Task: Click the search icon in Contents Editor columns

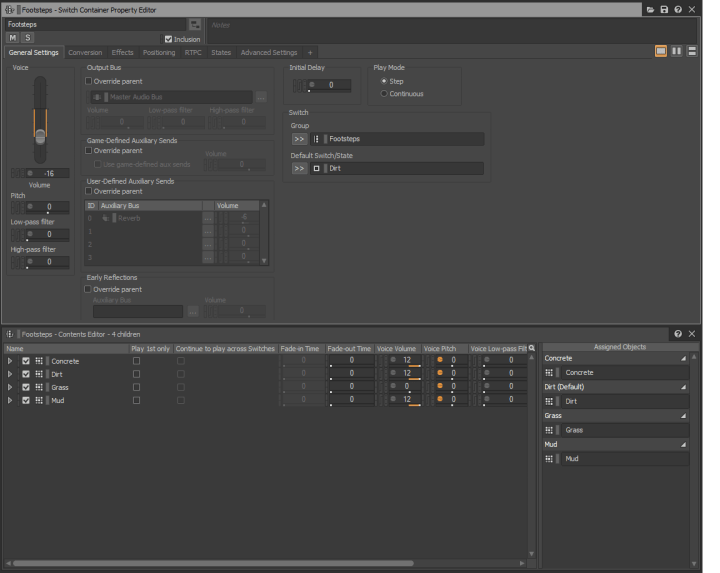Action: tap(531, 348)
